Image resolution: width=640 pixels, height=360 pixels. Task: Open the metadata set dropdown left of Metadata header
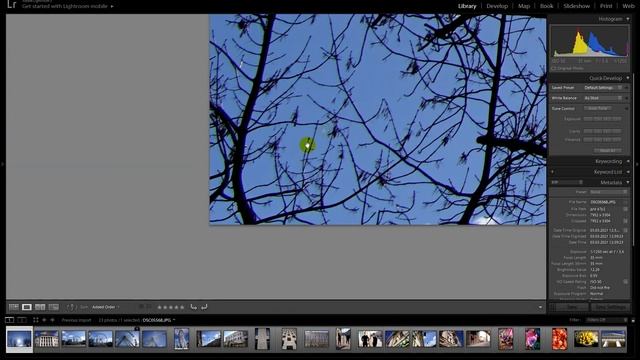pos(567,182)
